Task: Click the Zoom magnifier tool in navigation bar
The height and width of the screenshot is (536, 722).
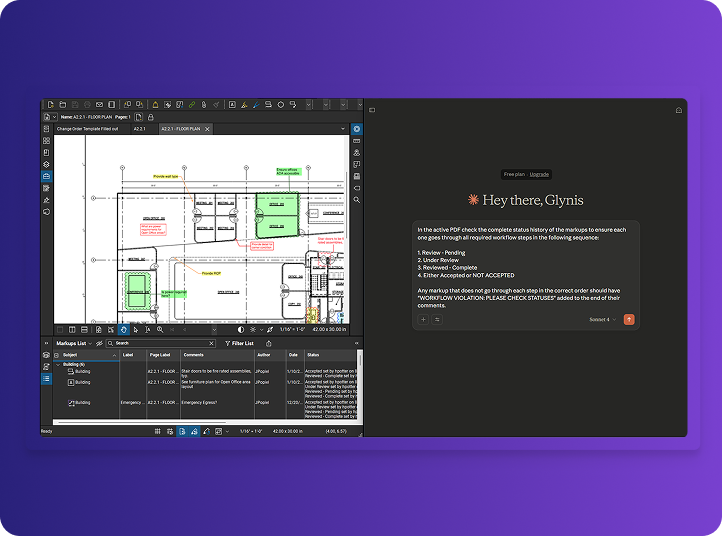Action: [x=160, y=330]
